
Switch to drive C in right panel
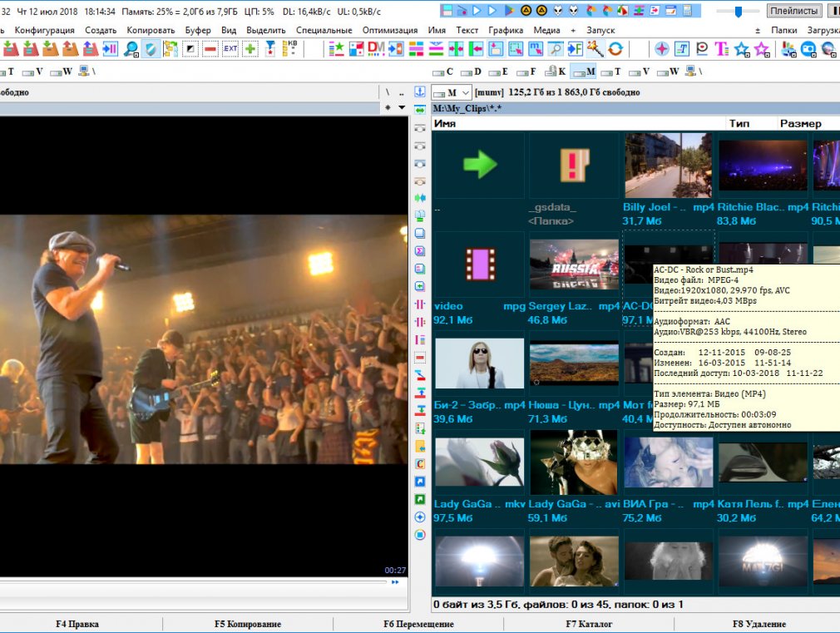coord(443,72)
